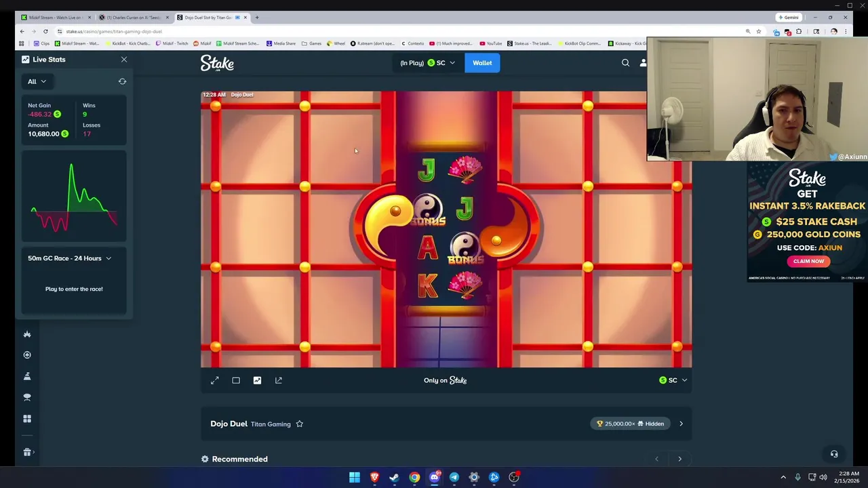Pop out the game window
The image size is (868, 488).
[x=278, y=380]
